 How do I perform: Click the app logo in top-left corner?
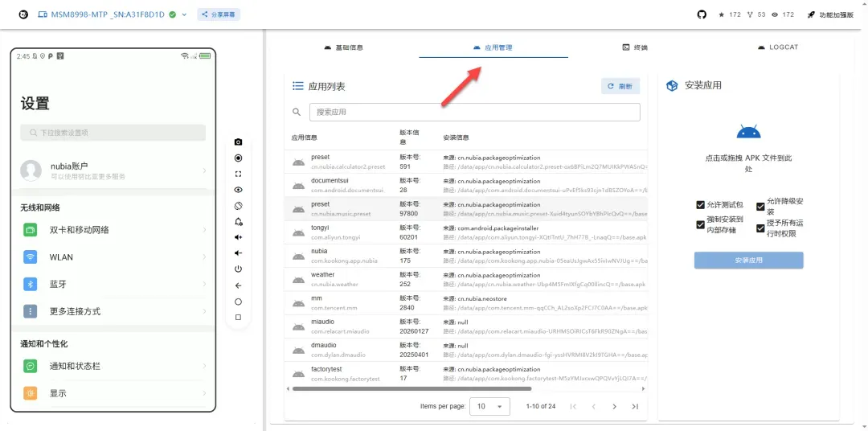click(x=23, y=14)
